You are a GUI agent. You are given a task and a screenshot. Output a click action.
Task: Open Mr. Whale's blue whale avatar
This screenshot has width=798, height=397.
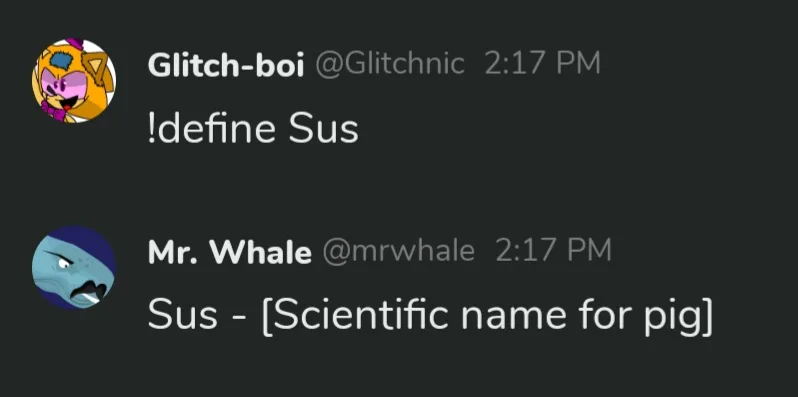tap(74, 268)
